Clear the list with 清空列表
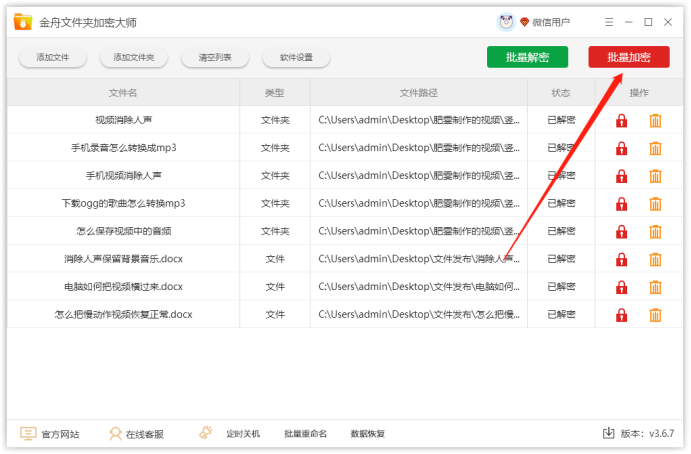Screen dimensions: 691x454 coord(215,58)
